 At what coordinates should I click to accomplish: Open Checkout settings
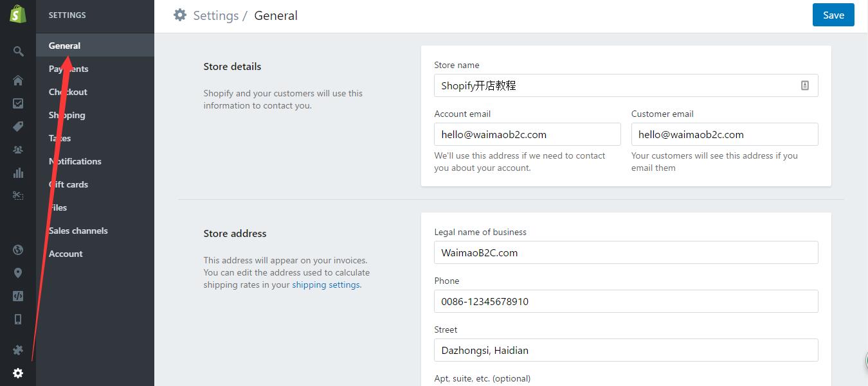(x=95, y=92)
